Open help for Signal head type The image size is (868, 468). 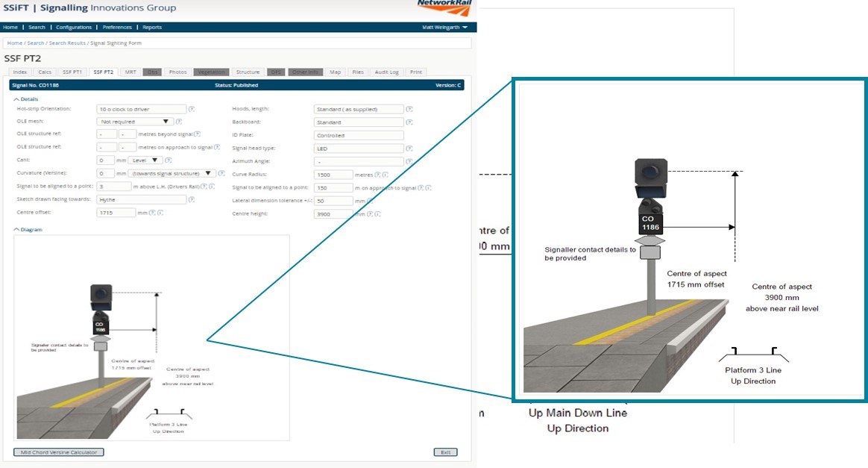(x=409, y=149)
